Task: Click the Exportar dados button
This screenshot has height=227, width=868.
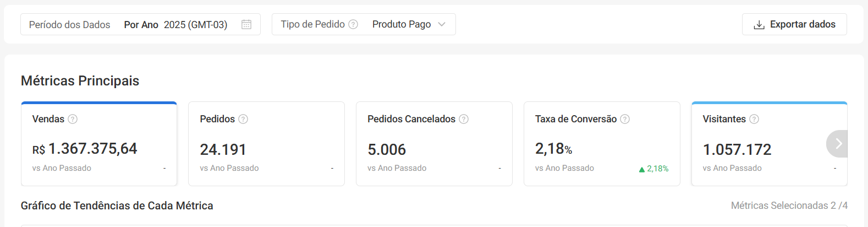Action: pos(794,24)
